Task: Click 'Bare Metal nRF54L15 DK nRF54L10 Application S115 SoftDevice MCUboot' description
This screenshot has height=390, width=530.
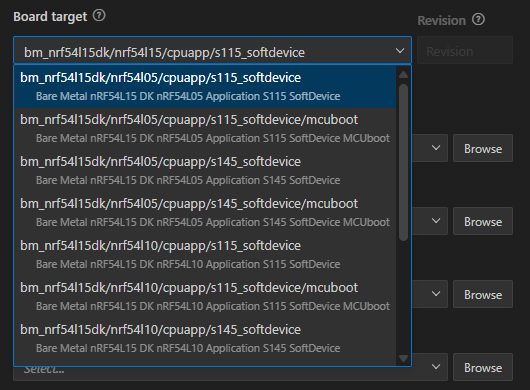Action: [213, 306]
